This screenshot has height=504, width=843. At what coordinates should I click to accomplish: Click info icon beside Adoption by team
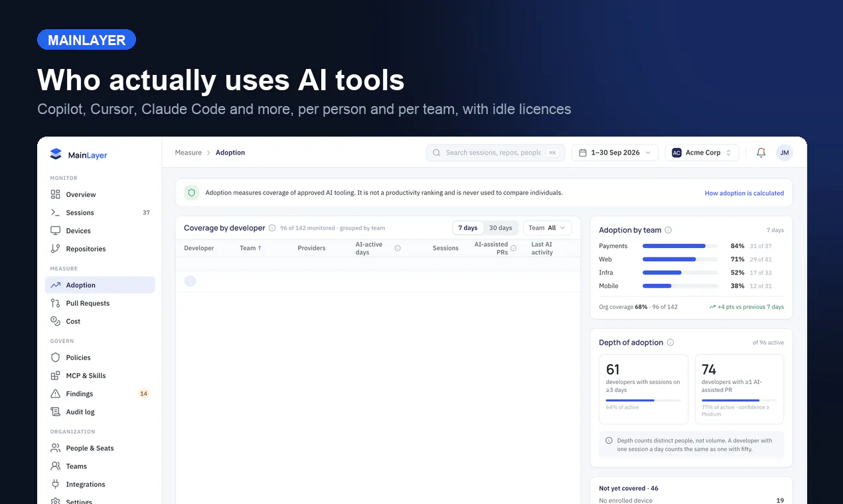point(668,230)
